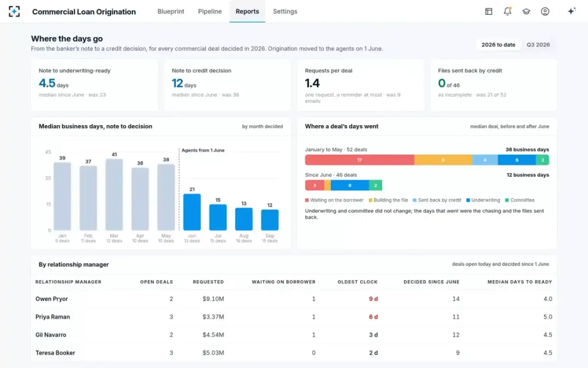Click the Note to underwriting-ready card
Viewport: 588px width, 368px height.
coord(95,85)
